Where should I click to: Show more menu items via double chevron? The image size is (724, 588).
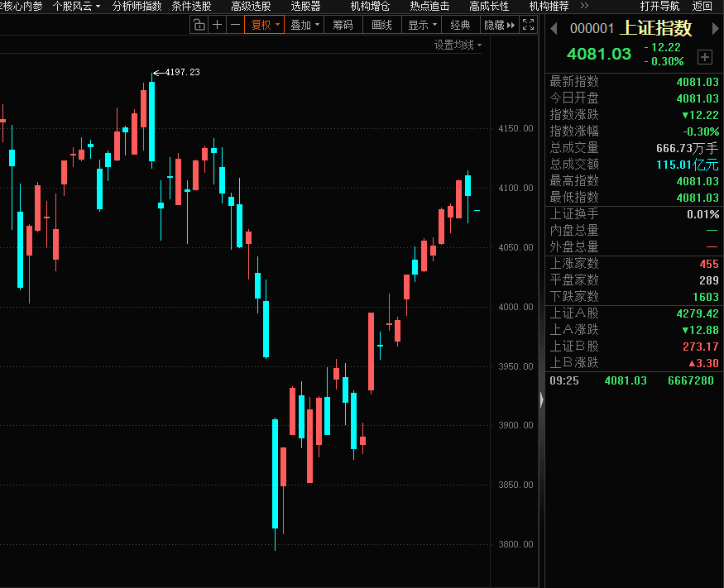[x=584, y=6]
